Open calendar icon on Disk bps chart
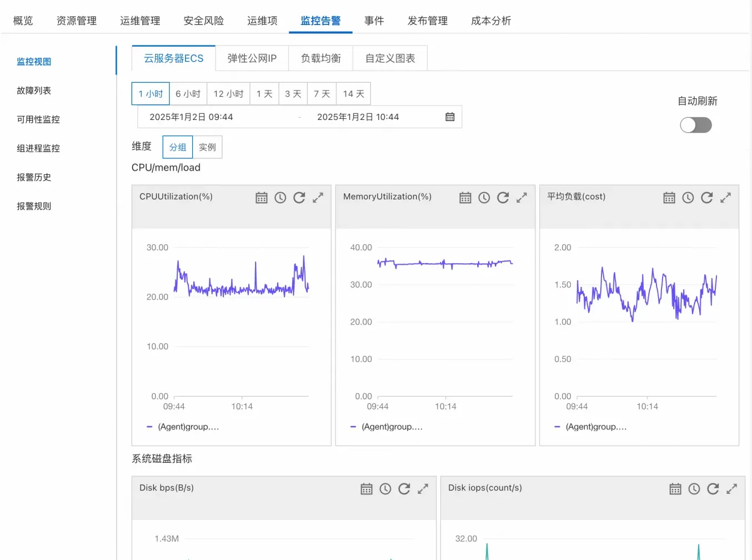 367,489
